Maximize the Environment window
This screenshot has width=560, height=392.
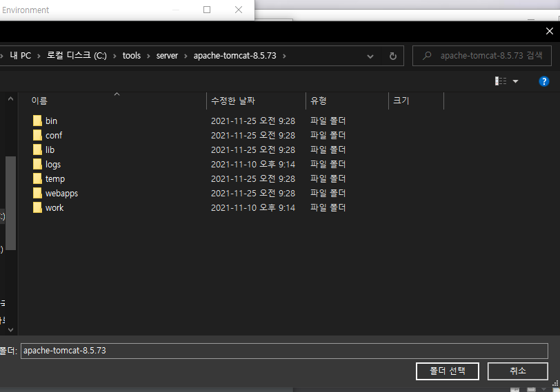pyautogui.click(x=207, y=10)
